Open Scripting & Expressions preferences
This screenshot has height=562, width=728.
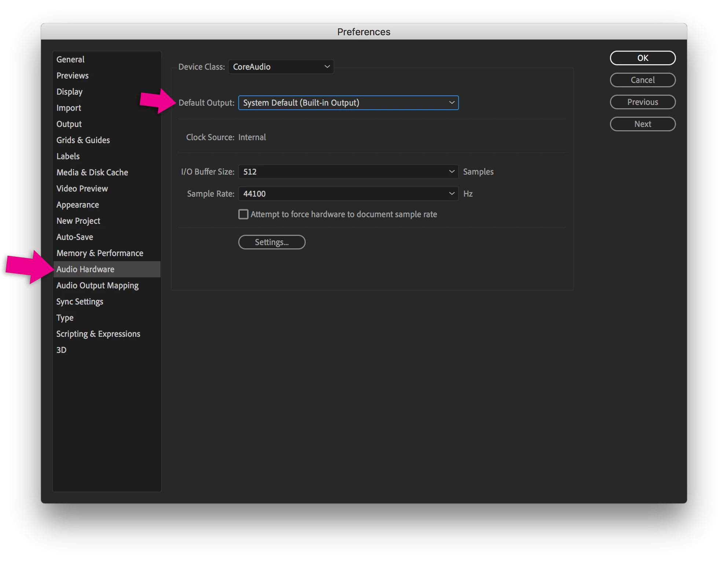pos(98,334)
